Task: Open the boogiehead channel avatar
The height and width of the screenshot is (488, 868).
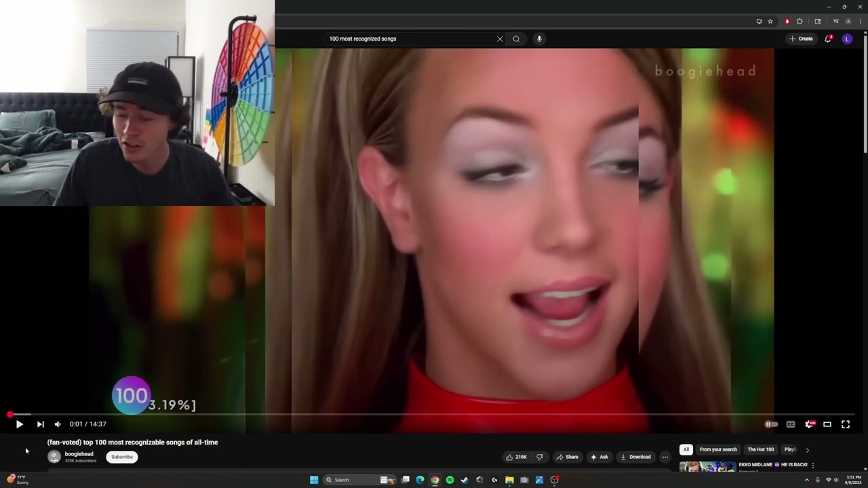Action: click(x=54, y=457)
